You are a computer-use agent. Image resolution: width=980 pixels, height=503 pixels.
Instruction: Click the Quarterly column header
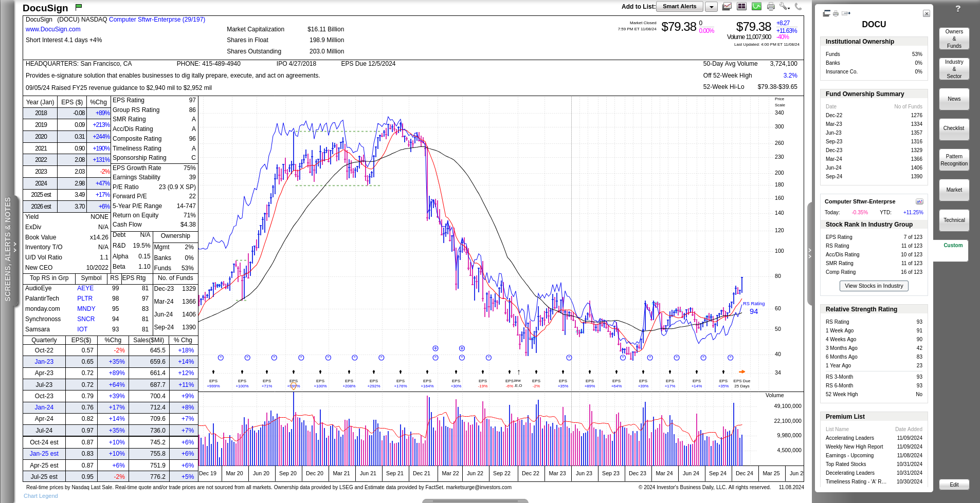click(x=44, y=340)
